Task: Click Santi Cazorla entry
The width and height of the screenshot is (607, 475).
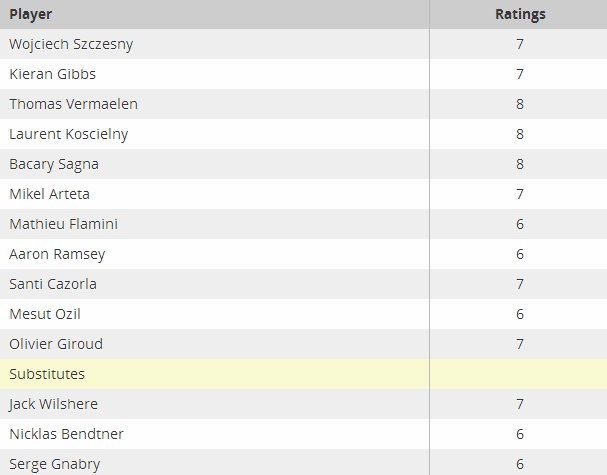Action: 53,284
